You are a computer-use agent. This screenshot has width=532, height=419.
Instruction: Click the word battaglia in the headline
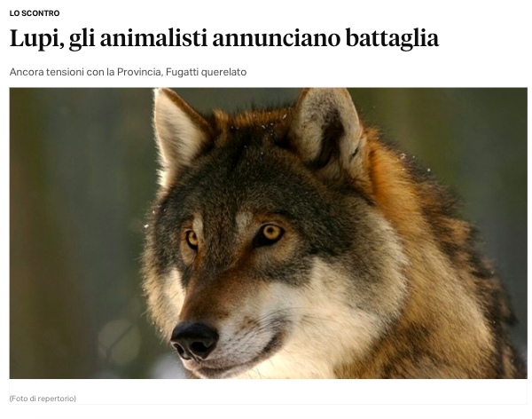pyautogui.click(x=392, y=38)
